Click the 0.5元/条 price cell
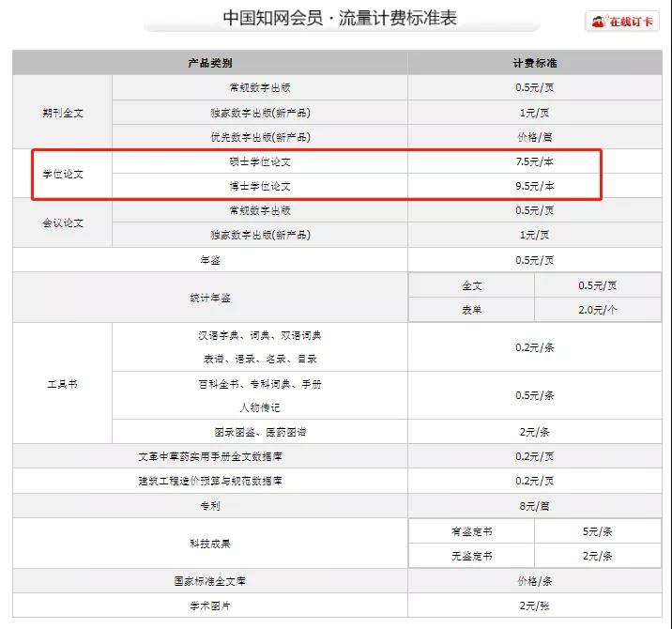Screen dimensions: 672x629 point(535,395)
